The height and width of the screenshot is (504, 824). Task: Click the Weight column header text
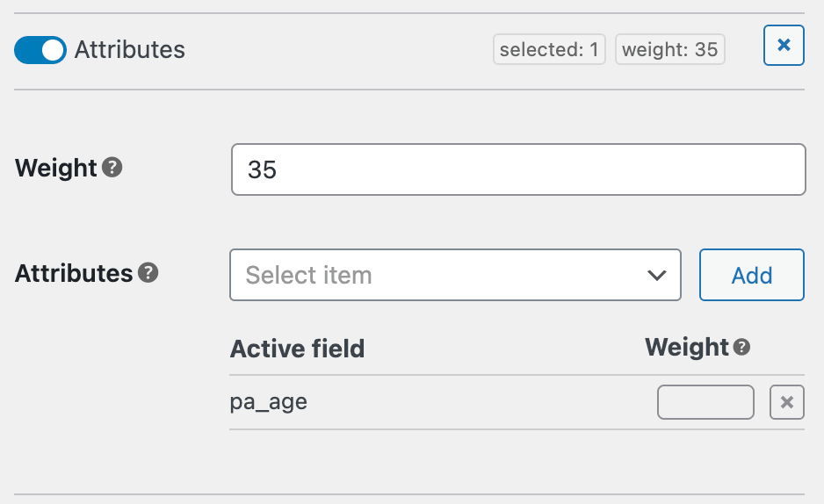pyautogui.click(x=687, y=348)
